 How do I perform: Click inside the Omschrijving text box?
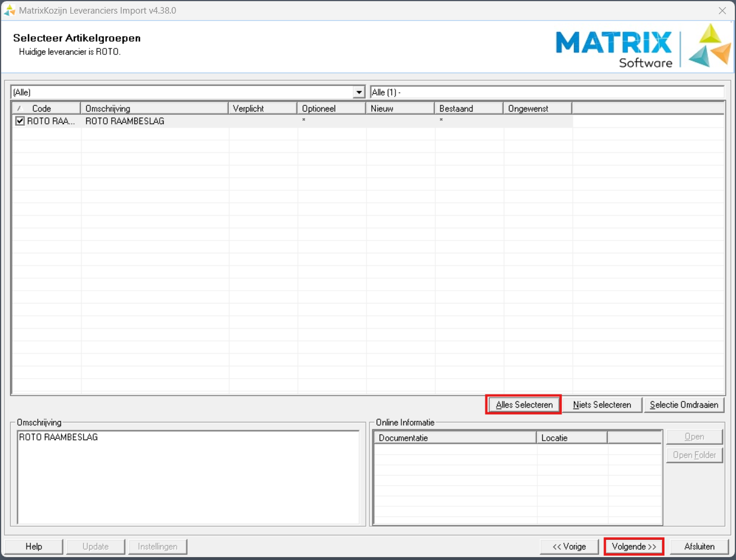pyautogui.click(x=188, y=477)
